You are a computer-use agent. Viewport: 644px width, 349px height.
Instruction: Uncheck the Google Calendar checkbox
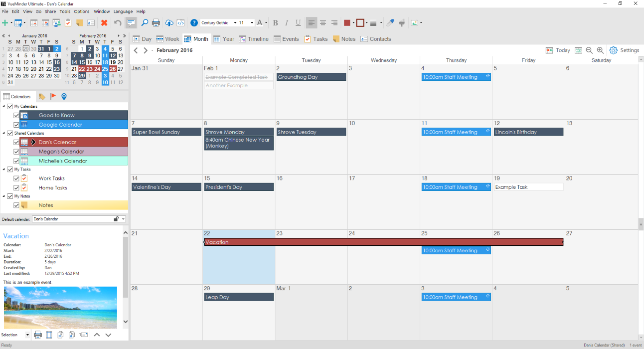[x=16, y=125]
